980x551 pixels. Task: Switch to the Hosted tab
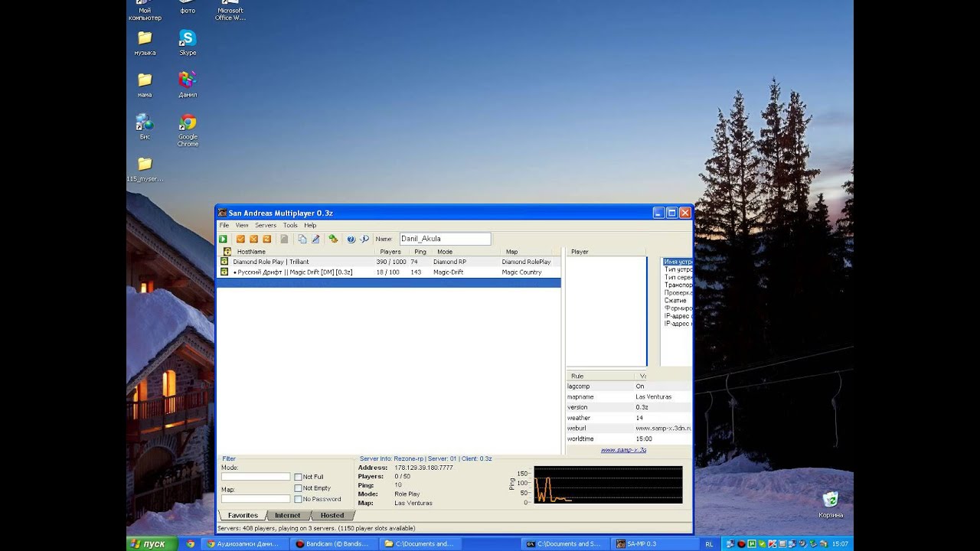[332, 515]
